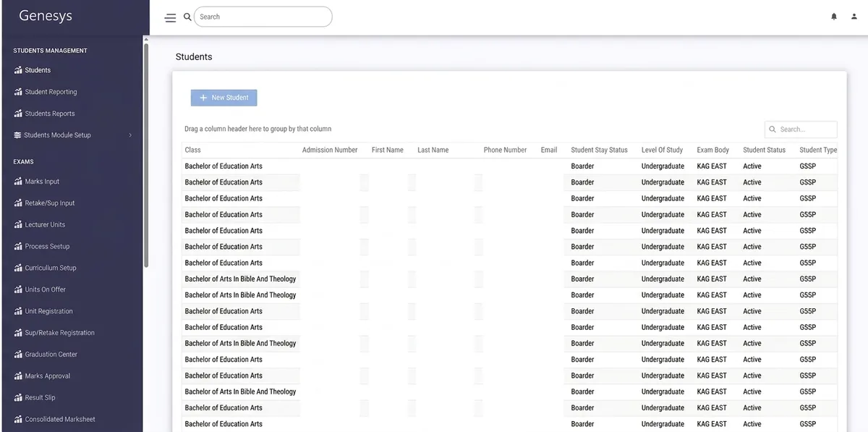
Task: Click the Marks Approval sidebar icon
Action: pos(18,376)
